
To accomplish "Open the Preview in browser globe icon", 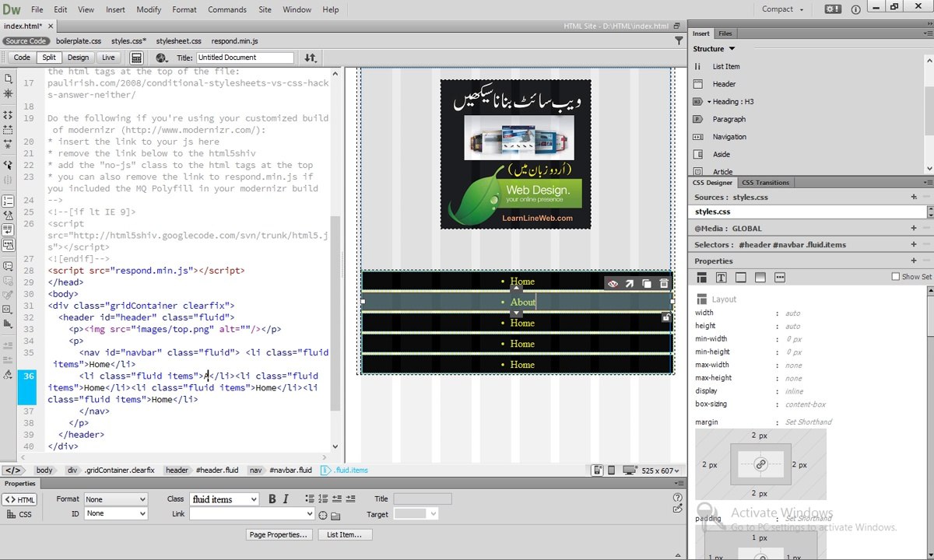I will (x=161, y=58).
